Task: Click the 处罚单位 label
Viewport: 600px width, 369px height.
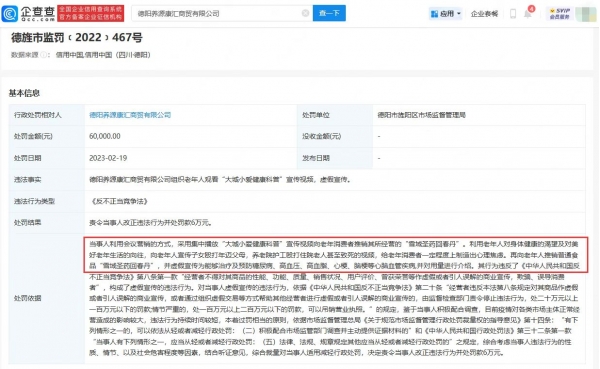Action: pyautogui.click(x=316, y=115)
